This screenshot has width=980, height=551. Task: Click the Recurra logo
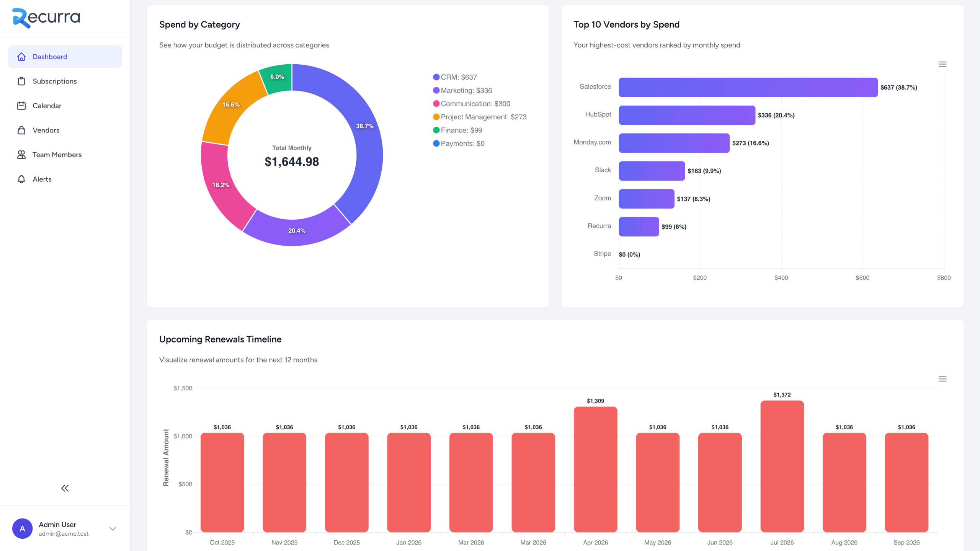point(46,17)
